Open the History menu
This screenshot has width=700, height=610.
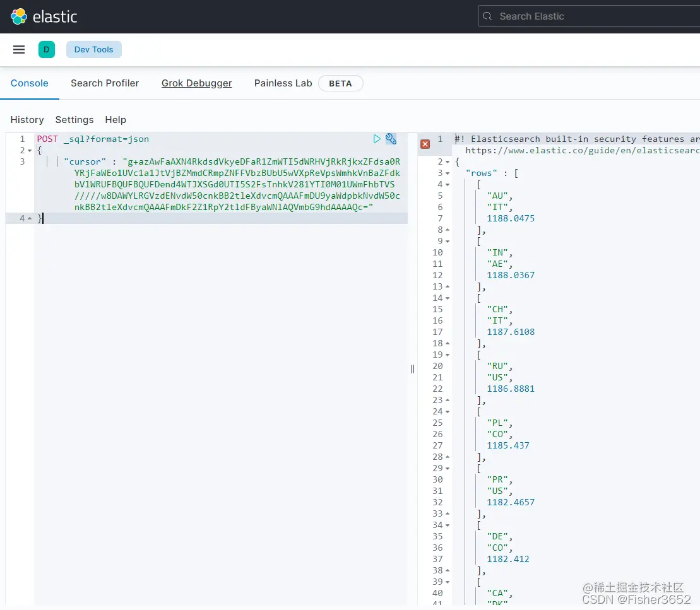27,120
